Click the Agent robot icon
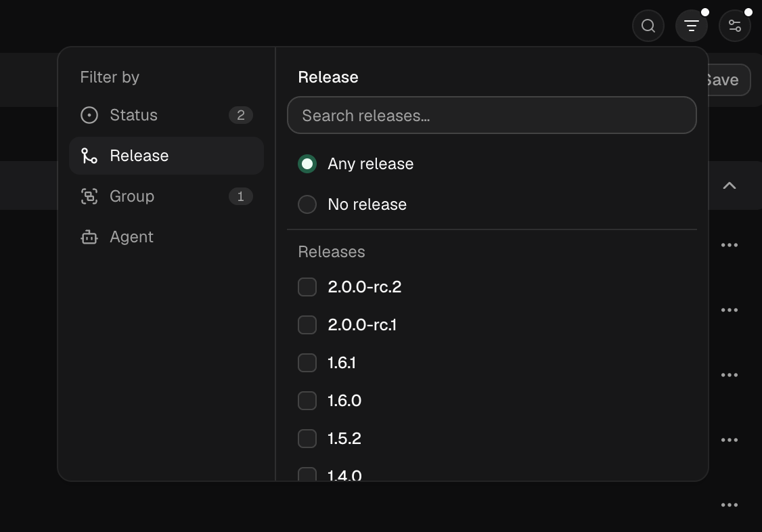The width and height of the screenshot is (762, 532). tap(89, 237)
